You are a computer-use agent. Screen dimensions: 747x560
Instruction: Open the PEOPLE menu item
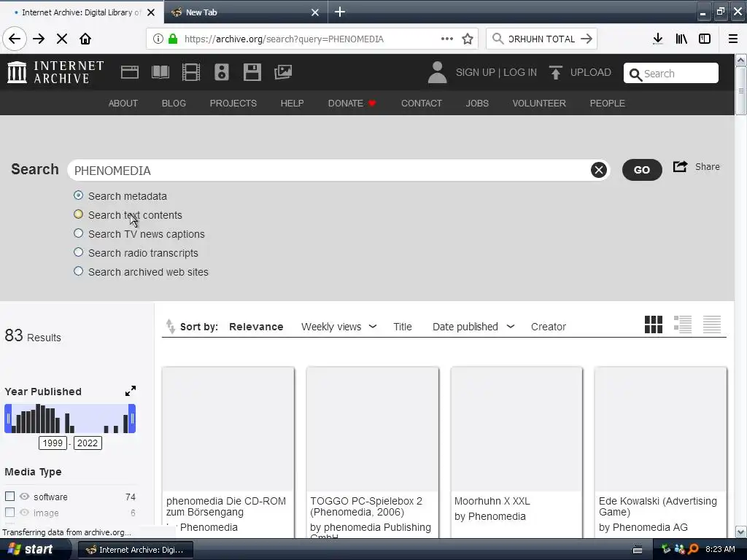(608, 104)
